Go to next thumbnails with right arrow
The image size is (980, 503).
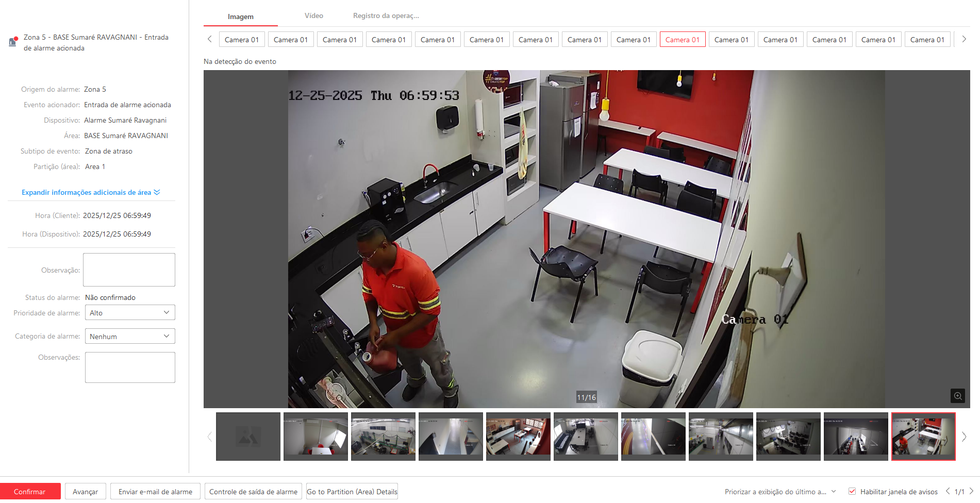(964, 437)
